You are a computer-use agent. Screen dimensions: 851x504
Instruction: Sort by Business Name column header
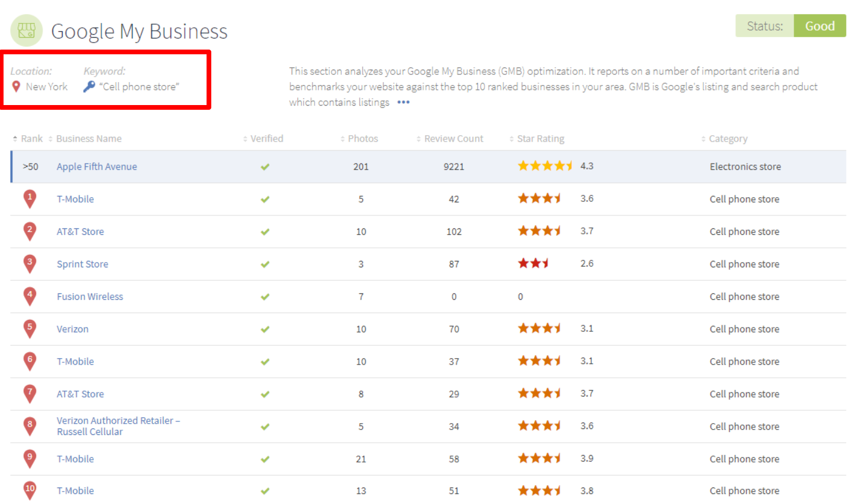click(x=85, y=139)
